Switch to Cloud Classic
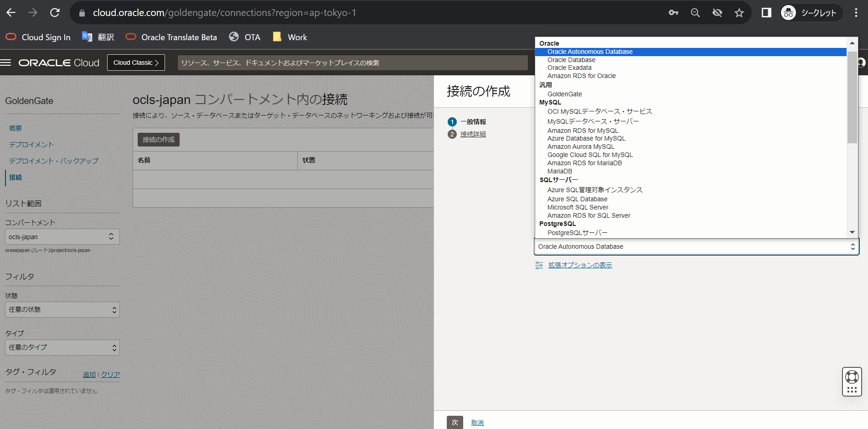Image resolution: width=868 pixels, height=429 pixels. pyautogui.click(x=136, y=63)
